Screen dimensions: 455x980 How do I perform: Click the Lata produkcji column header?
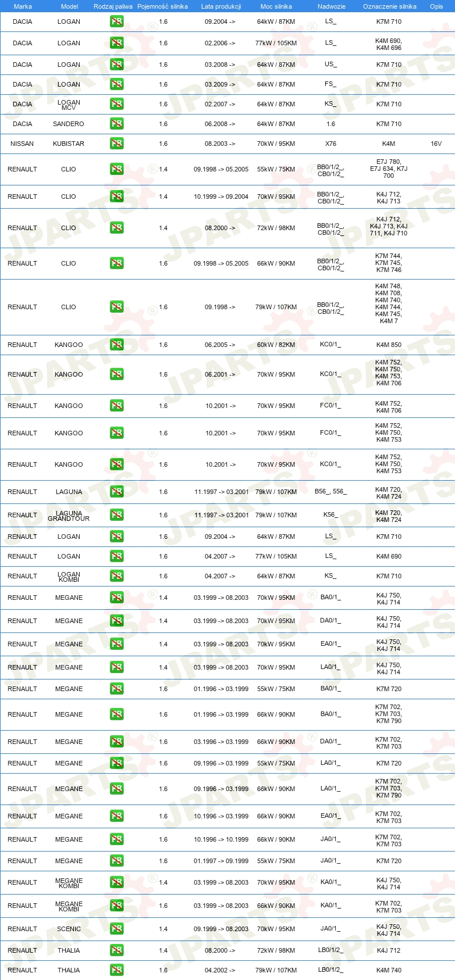pyautogui.click(x=221, y=6)
